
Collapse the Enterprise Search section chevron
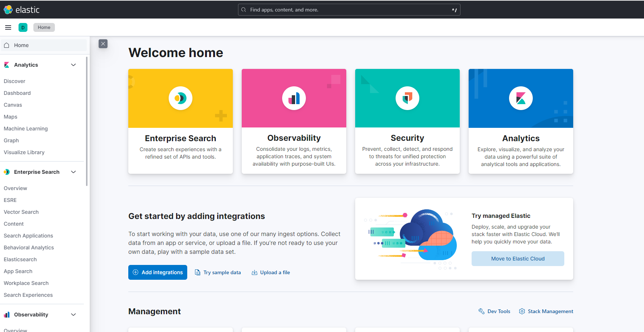click(x=73, y=172)
